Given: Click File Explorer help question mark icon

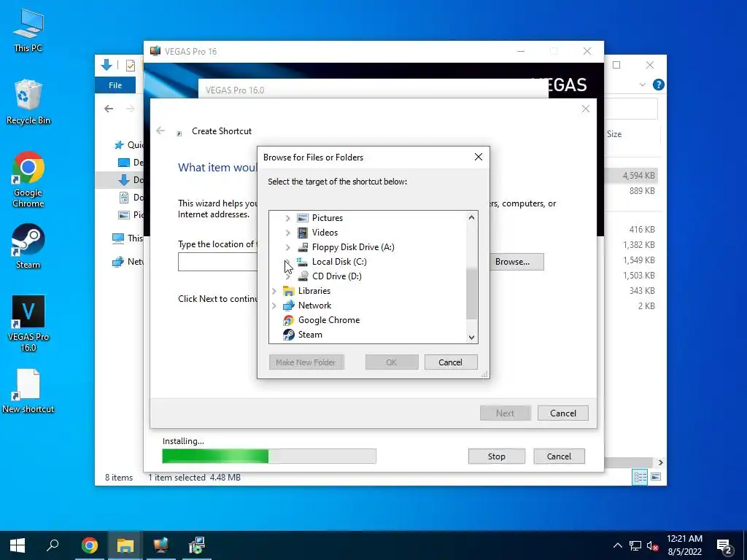Looking at the screenshot, I should click(x=659, y=85).
